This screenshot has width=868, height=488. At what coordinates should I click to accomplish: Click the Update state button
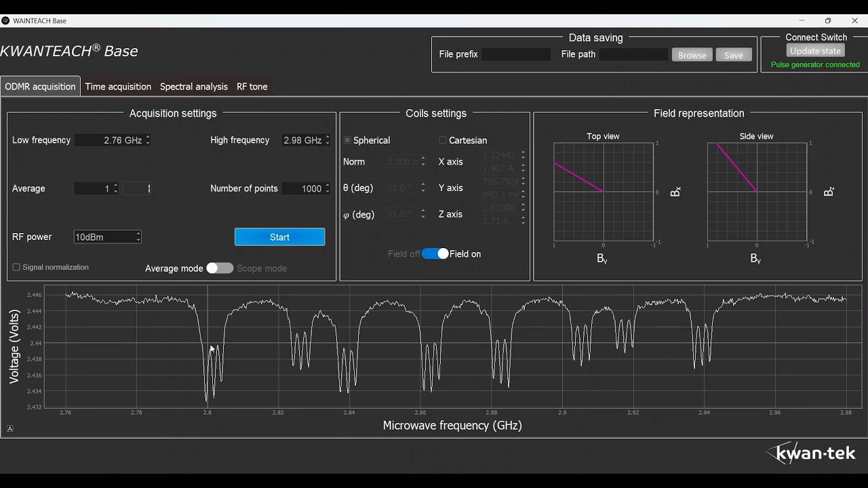pos(815,51)
